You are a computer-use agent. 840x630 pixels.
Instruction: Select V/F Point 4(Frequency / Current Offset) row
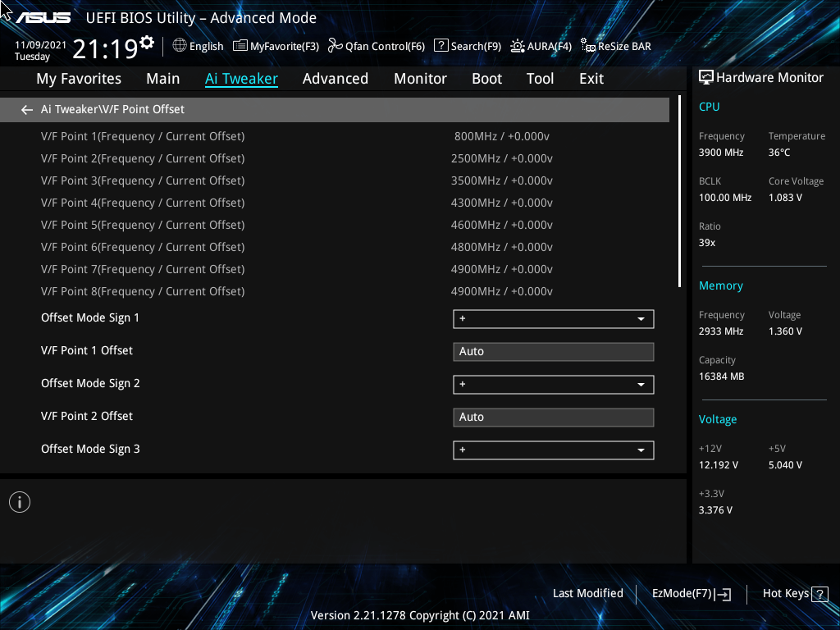pos(335,203)
